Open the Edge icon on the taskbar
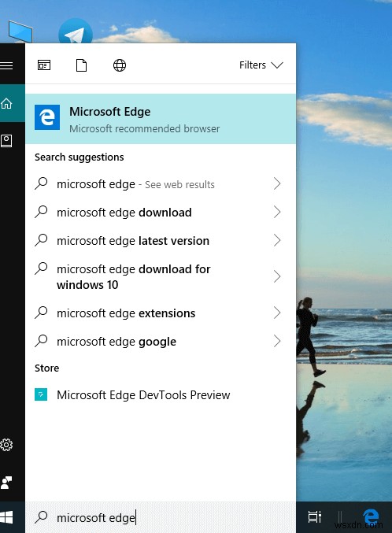Screen dimensions: 392x533 (371, 517)
